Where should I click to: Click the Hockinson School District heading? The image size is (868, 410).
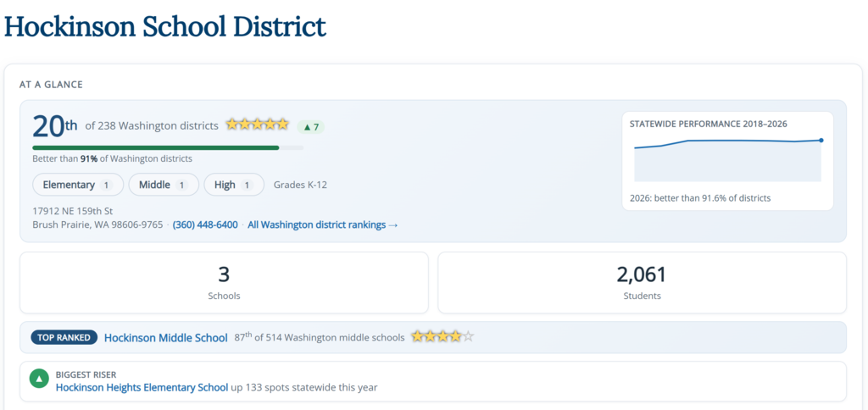point(165,28)
